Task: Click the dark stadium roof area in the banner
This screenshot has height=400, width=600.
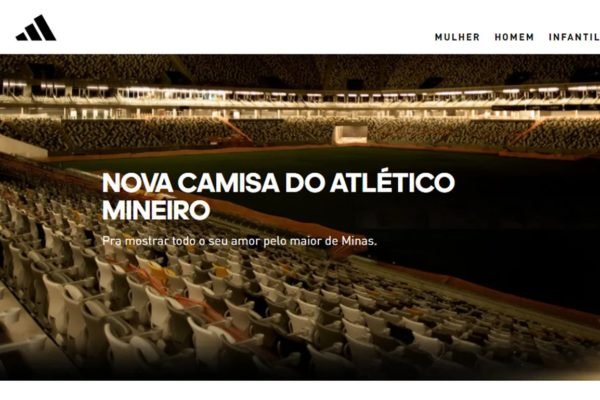Action: (x=300, y=69)
